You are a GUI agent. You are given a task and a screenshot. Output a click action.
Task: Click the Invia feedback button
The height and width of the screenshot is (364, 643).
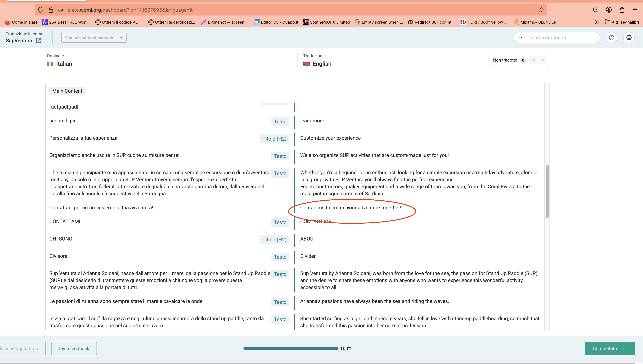tap(74, 349)
